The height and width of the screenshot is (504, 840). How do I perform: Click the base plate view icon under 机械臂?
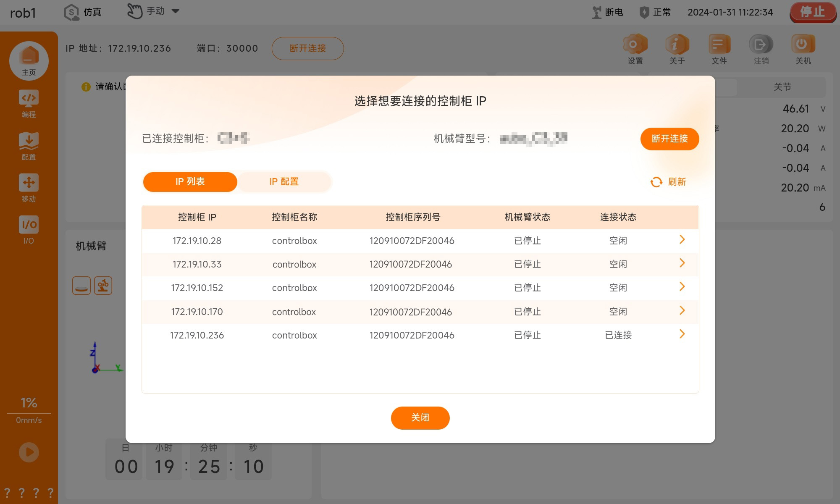(81, 286)
